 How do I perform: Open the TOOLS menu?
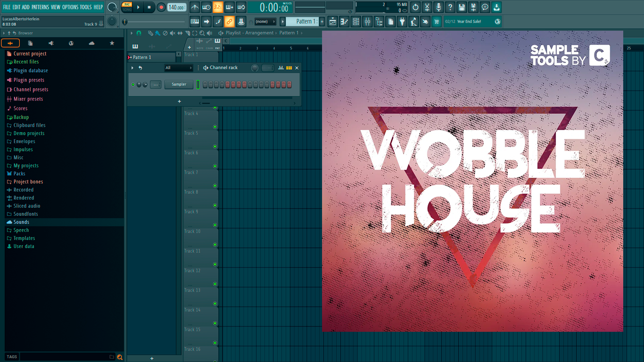coord(86,7)
